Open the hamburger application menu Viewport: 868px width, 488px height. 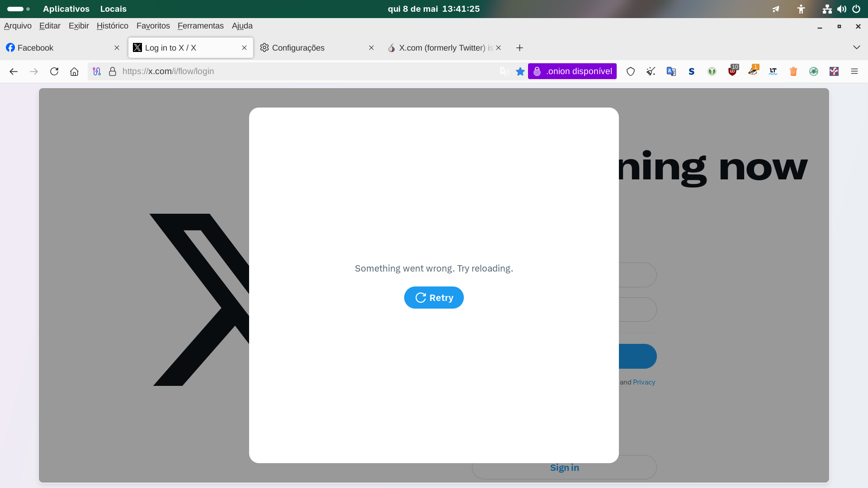854,71
